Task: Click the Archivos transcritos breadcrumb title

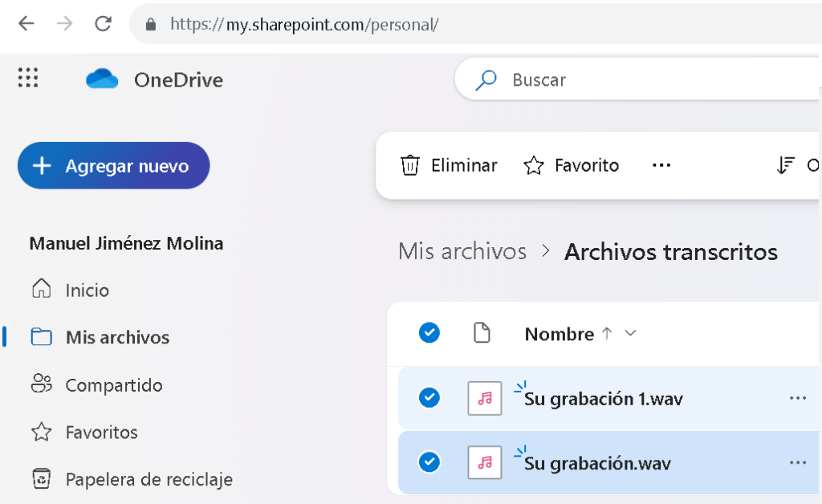Action: point(671,252)
